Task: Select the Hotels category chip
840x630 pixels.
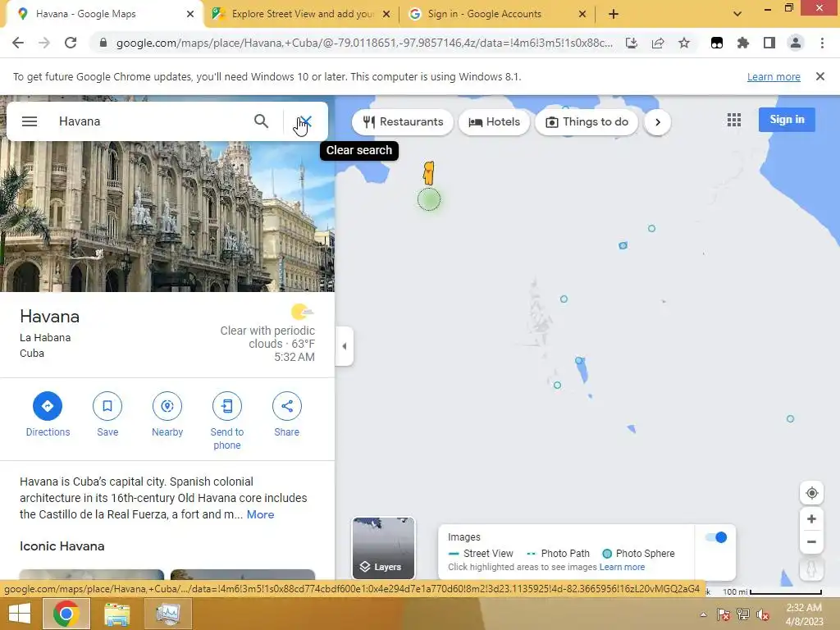Action: coord(494,121)
